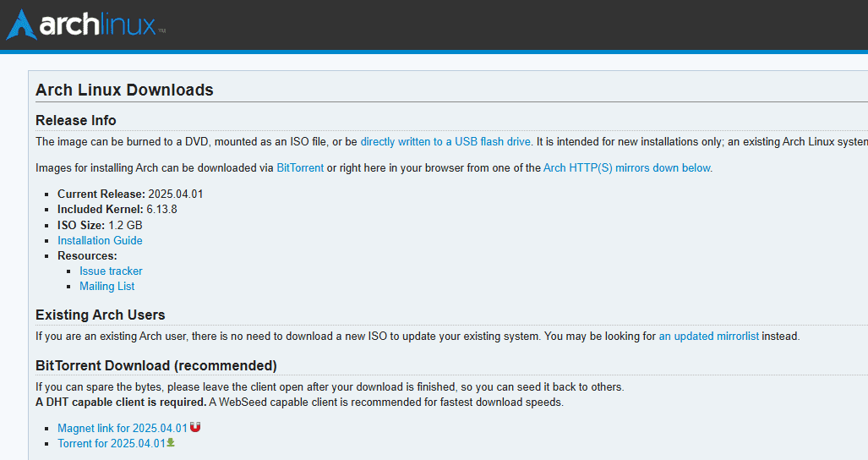Click the red magnet icon

pyautogui.click(x=195, y=428)
